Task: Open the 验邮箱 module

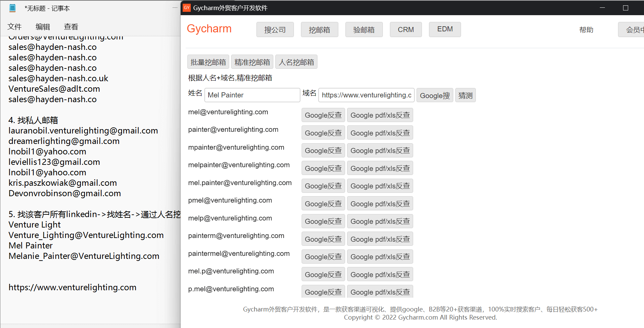Action: click(364, 30)
